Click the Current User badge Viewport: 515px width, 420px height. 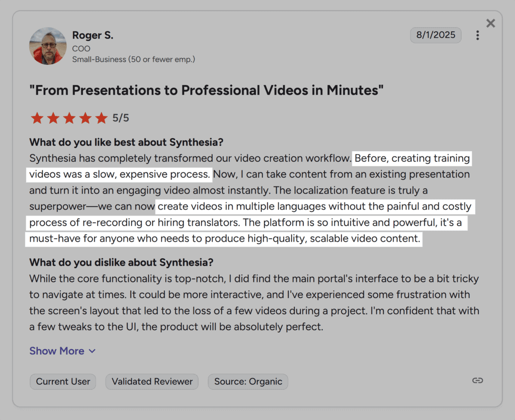62,381
